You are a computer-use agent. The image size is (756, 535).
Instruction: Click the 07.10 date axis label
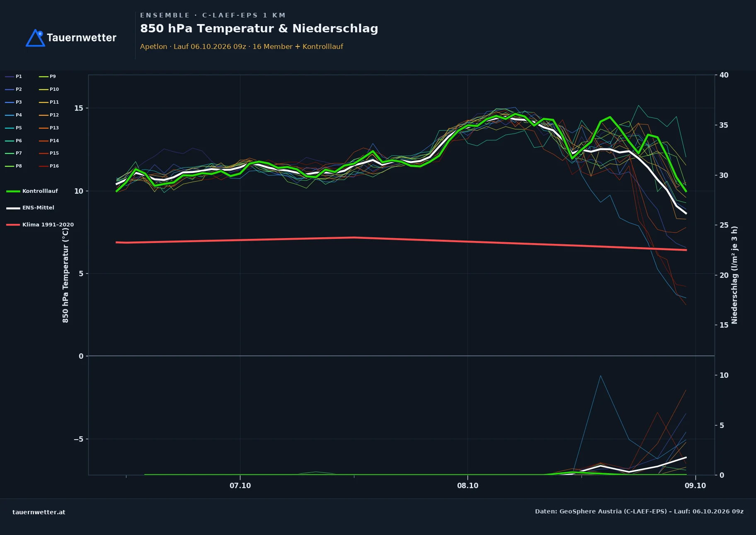pyautogui.click(x=240, y=486)
